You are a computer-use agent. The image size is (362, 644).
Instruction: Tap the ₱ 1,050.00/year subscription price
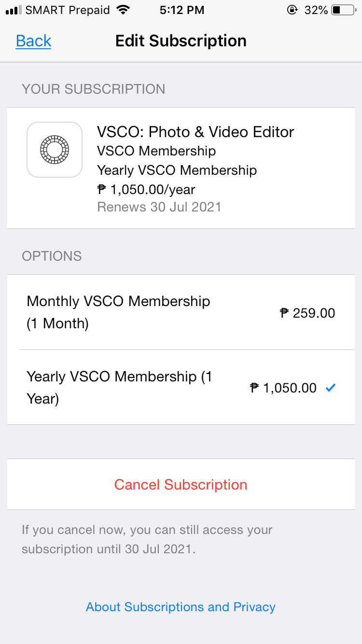(x=146, y=190)
